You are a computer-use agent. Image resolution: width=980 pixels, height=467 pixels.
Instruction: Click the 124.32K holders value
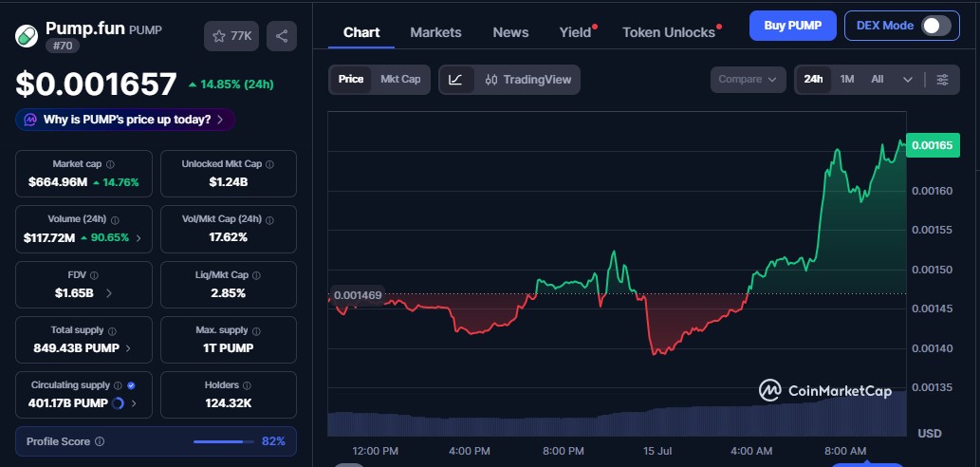(228, 403)
